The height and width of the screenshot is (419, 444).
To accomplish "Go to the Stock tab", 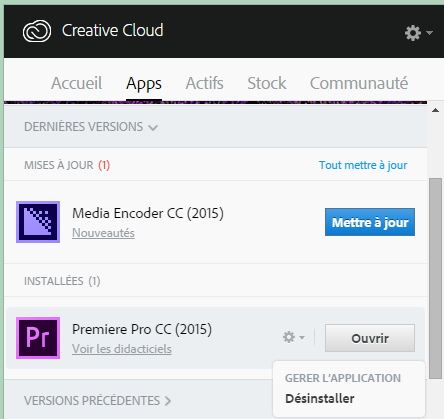I will coord(267,83).
